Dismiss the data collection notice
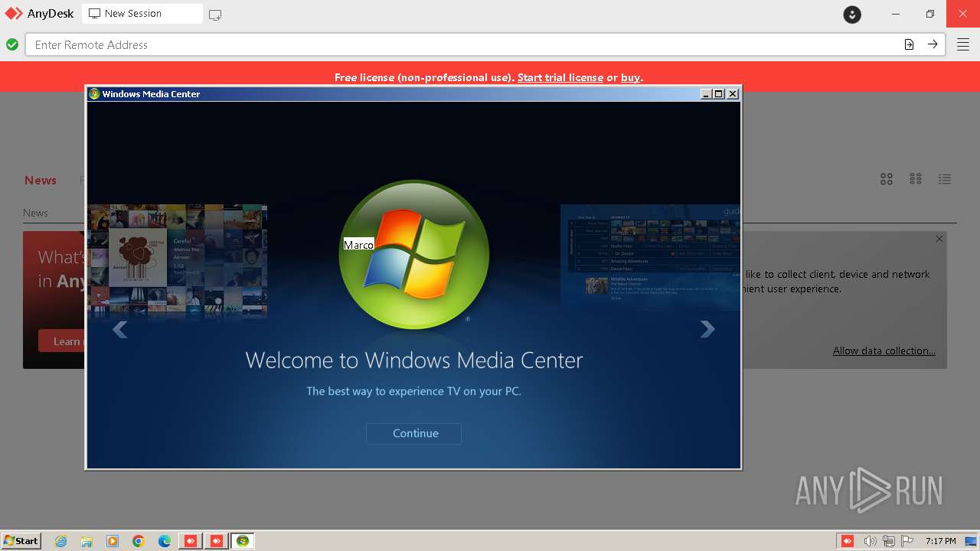 (939, 239)
